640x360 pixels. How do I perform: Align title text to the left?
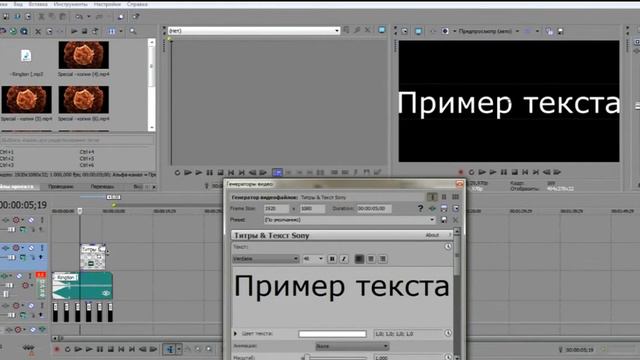click(359, 259)
